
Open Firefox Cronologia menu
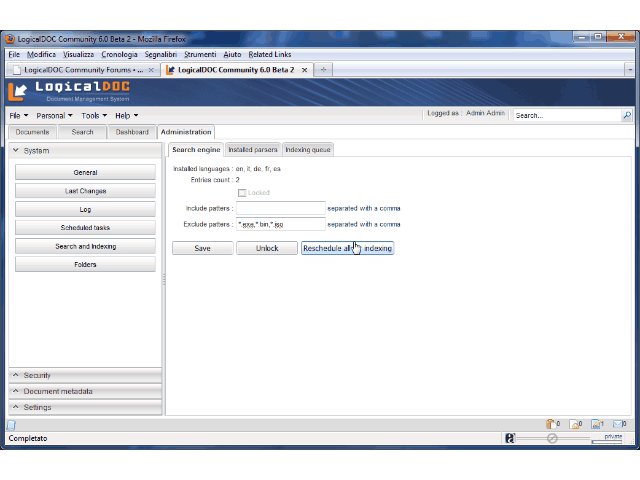[119, 54]
